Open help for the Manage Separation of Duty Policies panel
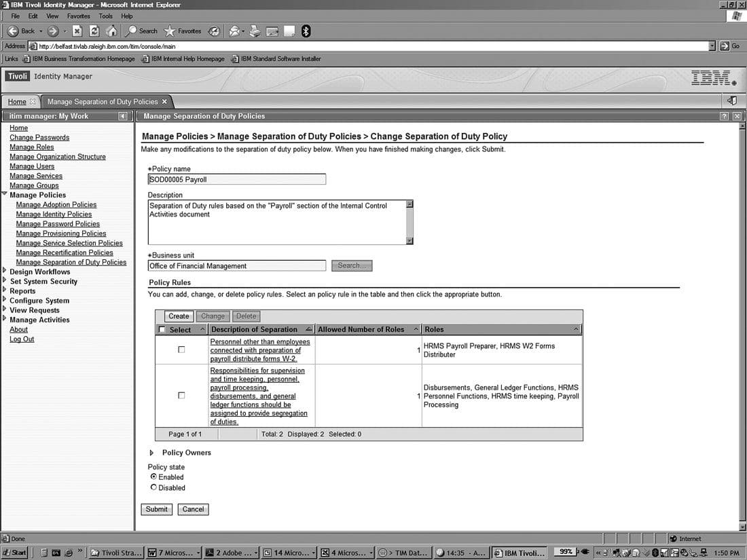Image resolution: width=747 pixels, height=560 pixels. click(x=724, y=116)
